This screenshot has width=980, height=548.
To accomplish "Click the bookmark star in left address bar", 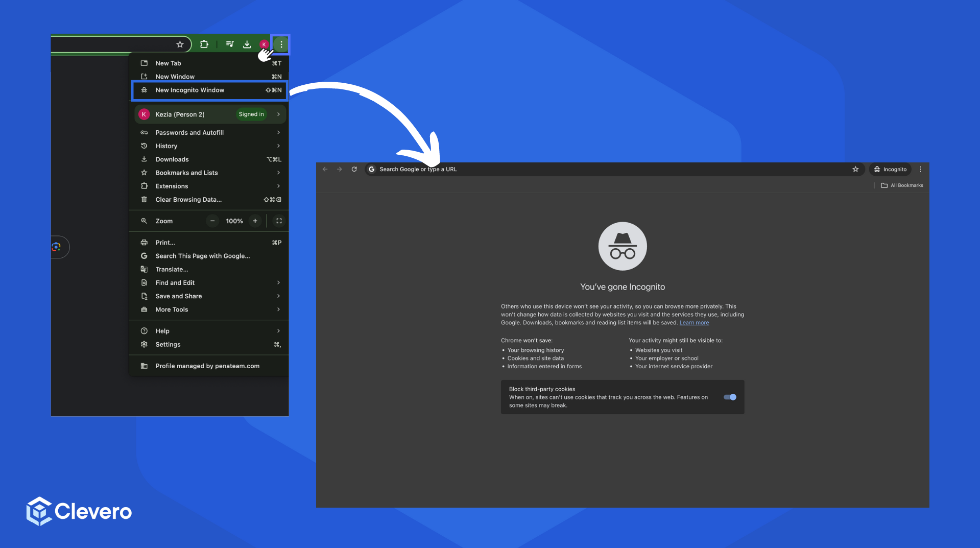I will (x=180, y=44).
